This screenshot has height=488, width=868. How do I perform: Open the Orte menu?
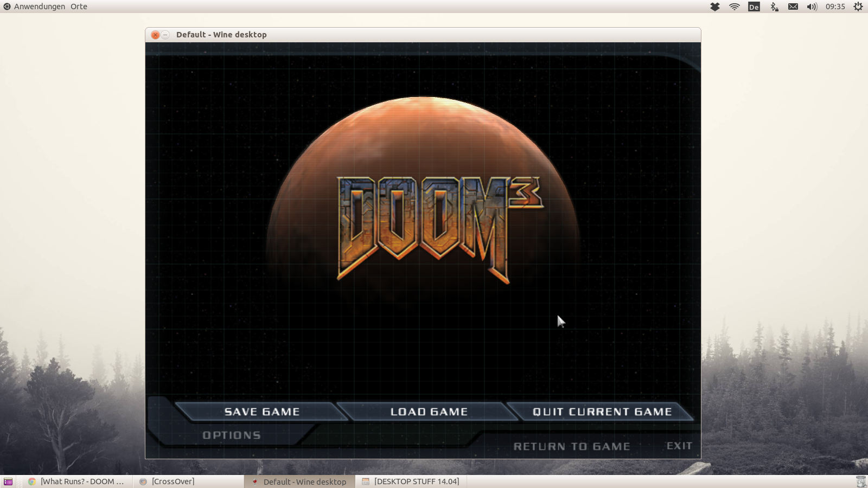[78, 7]
